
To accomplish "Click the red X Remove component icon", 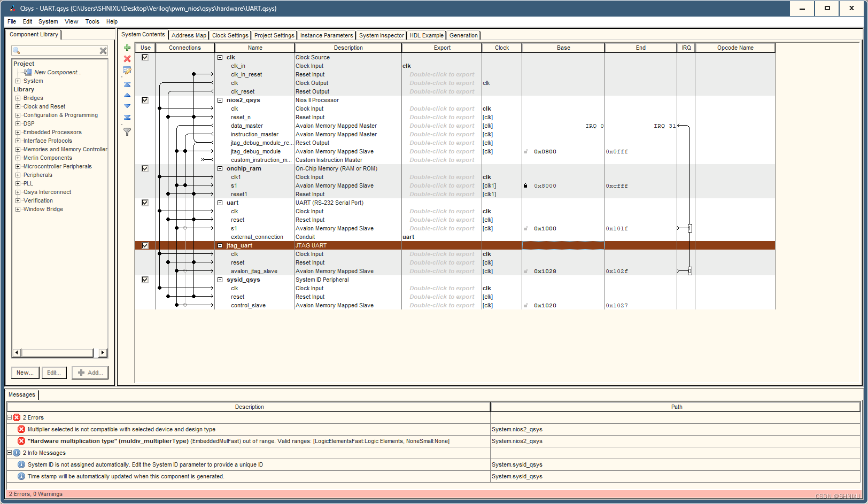I will pyautogui.click(x=127, y=59).
